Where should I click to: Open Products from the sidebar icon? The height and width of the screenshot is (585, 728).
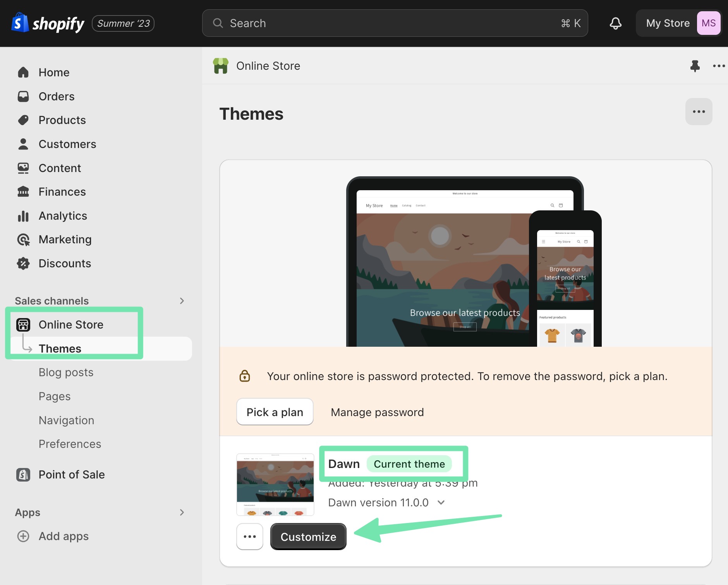[x=23, y=120]
